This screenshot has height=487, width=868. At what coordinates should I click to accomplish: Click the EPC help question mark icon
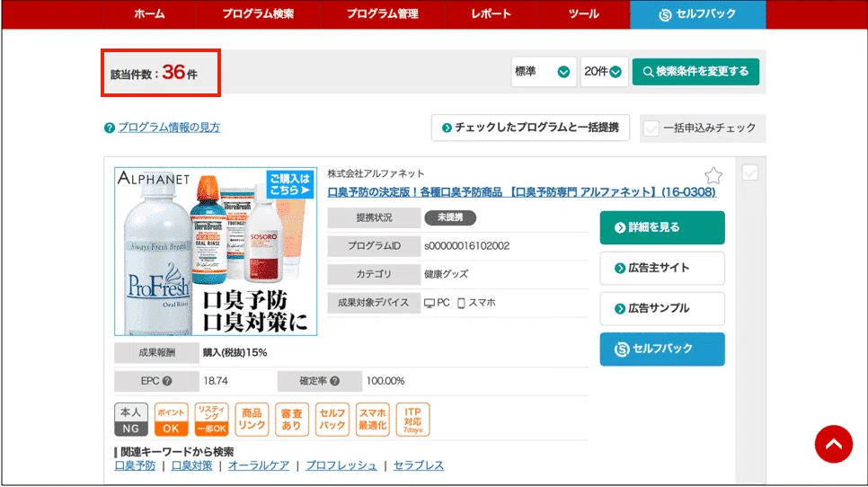pyautogui.click(x=166, y=381)
